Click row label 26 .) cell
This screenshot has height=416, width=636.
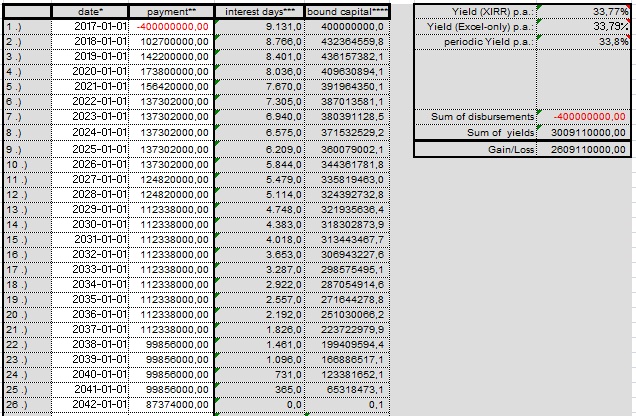coord(26,404)
